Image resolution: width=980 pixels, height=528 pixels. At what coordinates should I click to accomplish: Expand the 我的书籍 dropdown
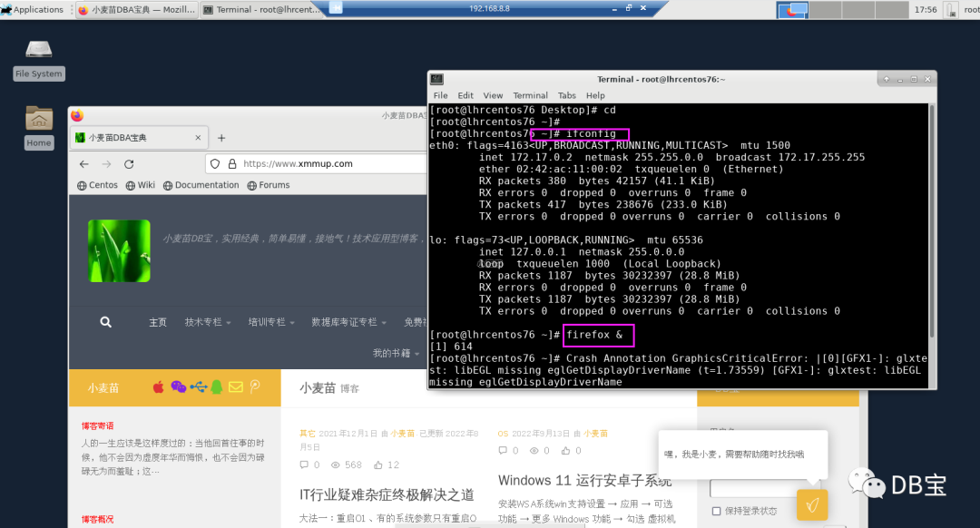[x=397, y=353]
